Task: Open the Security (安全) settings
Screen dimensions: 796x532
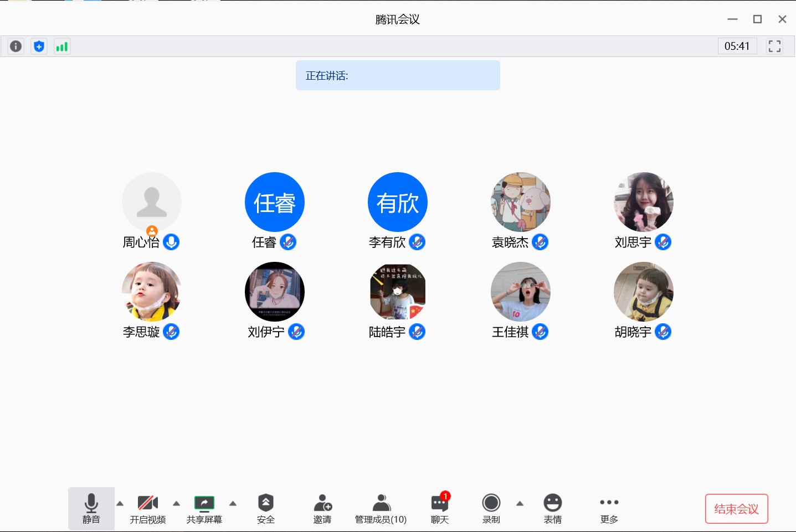Action: pos(266,509)
